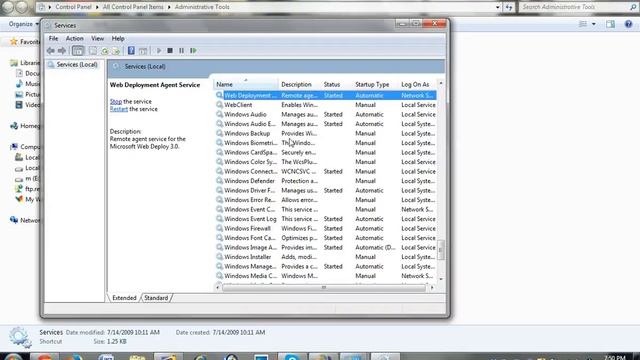Switch to the Extended tab
The image size is (640, 360).
pyautogui.click(x=124, y=298)
